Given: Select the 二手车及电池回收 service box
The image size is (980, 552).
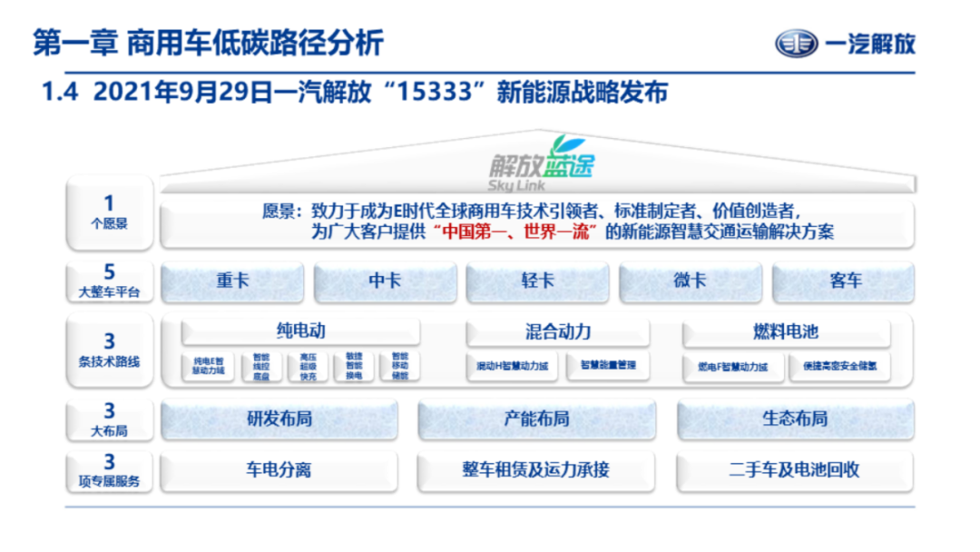Looking at the screenshot, I should pos(794,470).
